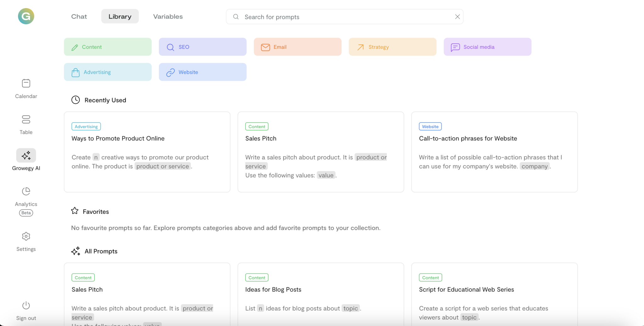The image size is (644, 326).
Task: Filter prompts by Email category
Action: [297, 47]
